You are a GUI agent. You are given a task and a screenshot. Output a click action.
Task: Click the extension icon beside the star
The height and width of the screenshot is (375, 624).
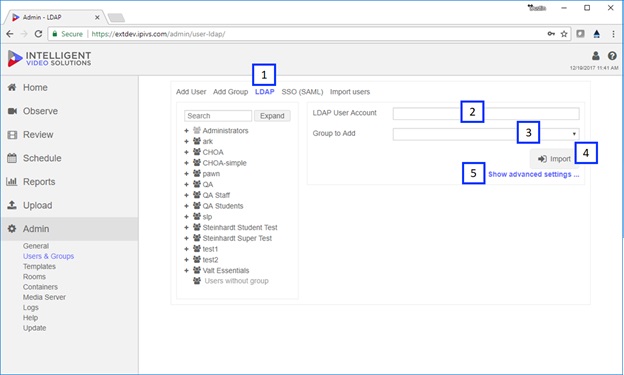click(581, 34)
